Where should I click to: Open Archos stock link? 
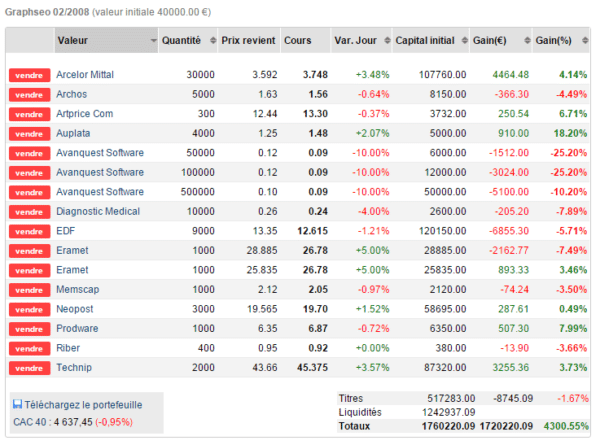[x=72, y=94]
